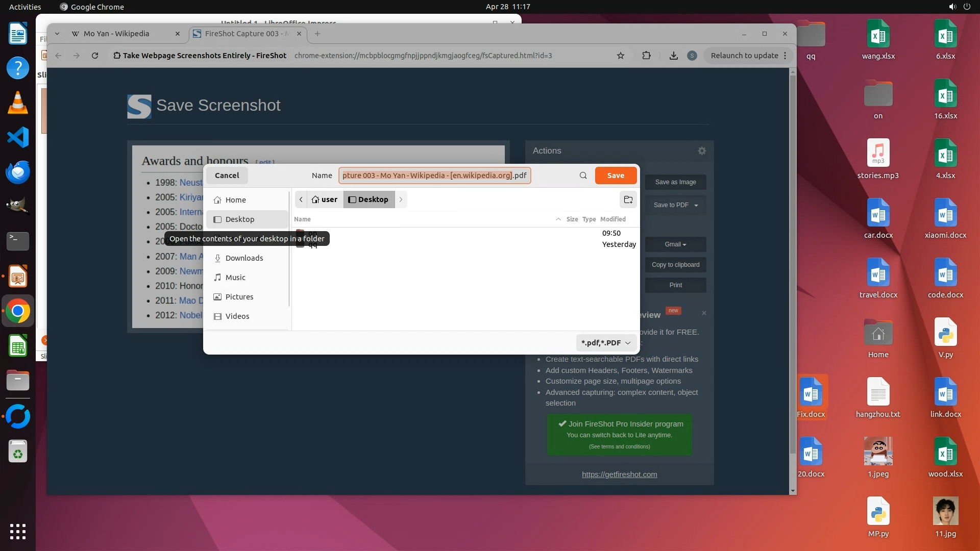Expand Save to PDF dropdown arrow
This screenshot has width=980, height=551.
(696, 205)
